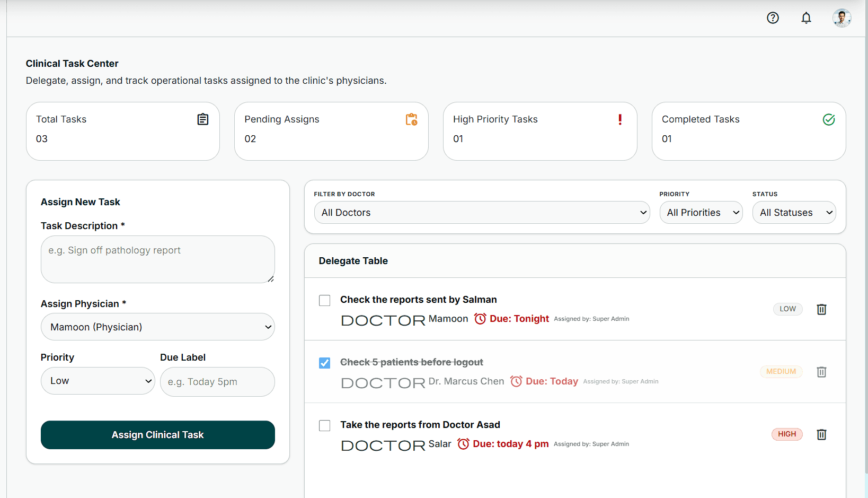Click the Completed Tasks checkmark icon

tap(829, 119)
